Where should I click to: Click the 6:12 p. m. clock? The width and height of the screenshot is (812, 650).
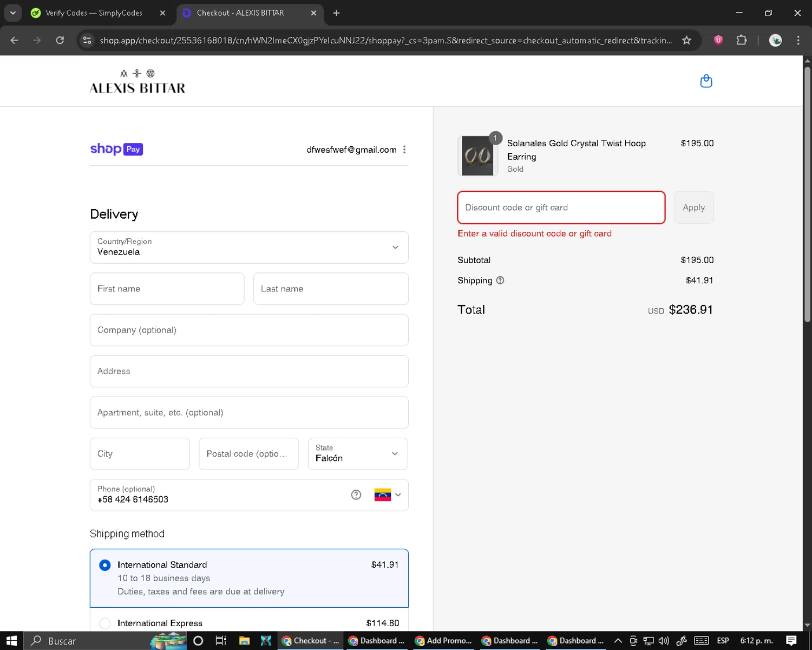(756, 641)
